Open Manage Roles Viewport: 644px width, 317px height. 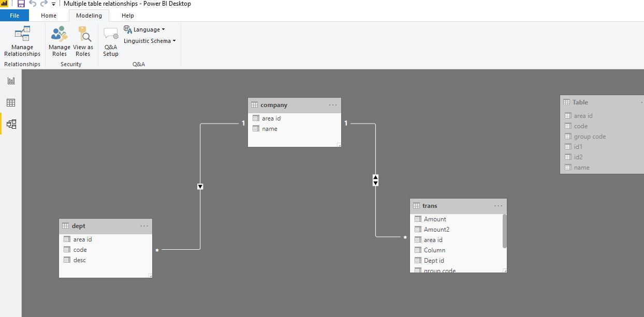(59, 41)
